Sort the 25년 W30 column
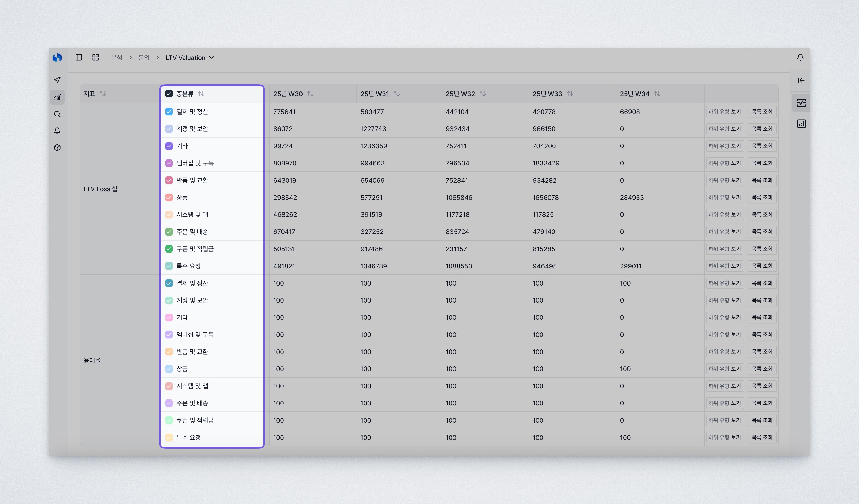859x504 pixels. coord(311,94)
